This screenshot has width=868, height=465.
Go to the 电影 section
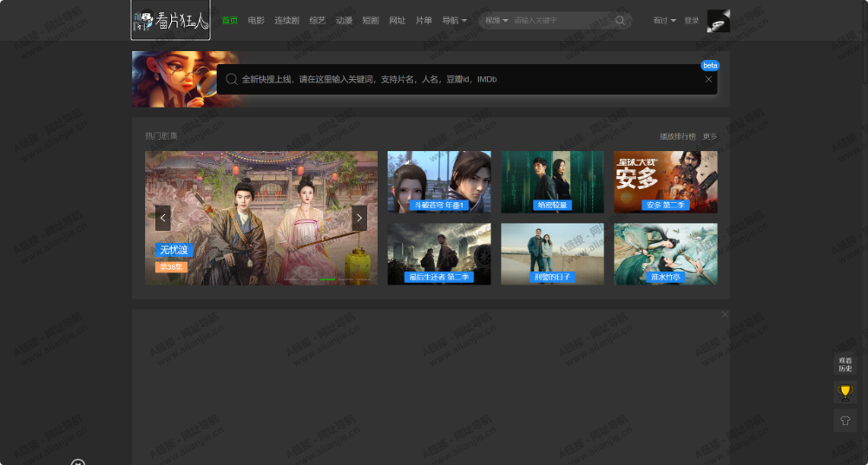(256, 21)
